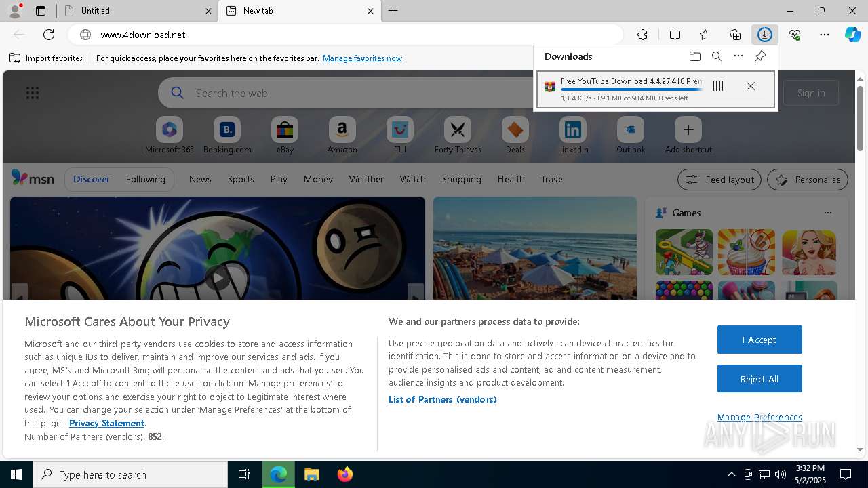The width and height of the screenshot is (868, 488).
Task: Open eBay shortcut
Action: (x=285, y=135)
